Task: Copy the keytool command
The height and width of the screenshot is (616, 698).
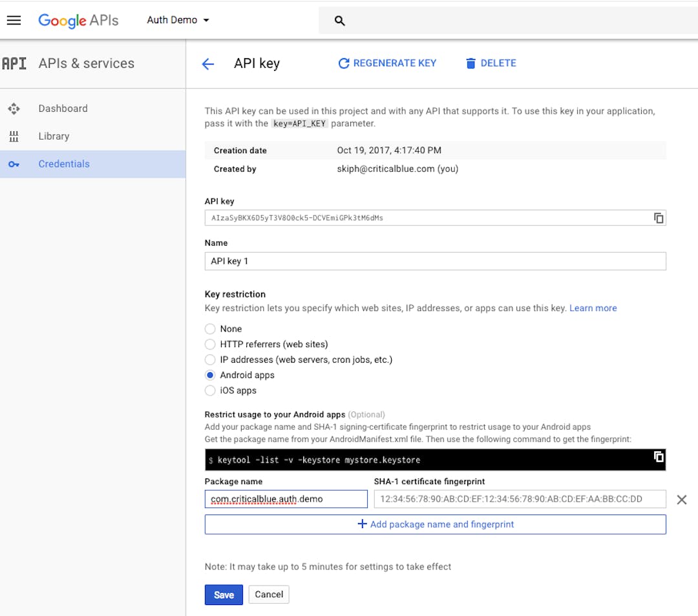Action: tap(659, 457)
